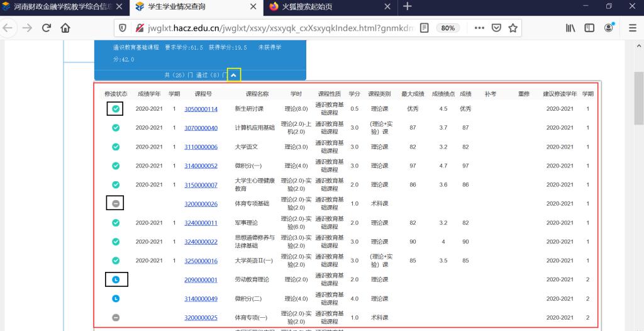Click the 建议修读学年 column header
The image size is (644, 331).
point(560,94)
